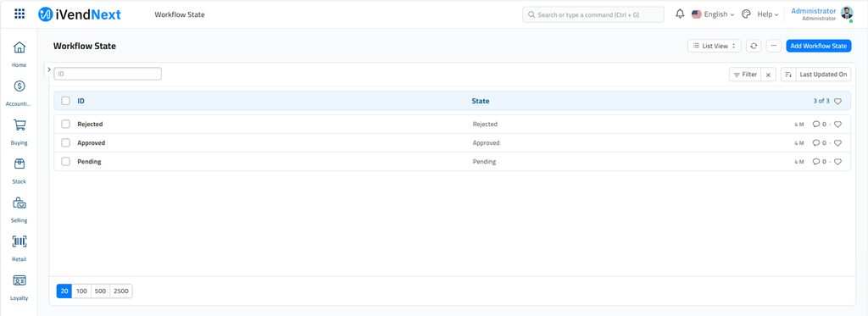Check the Pending row checkbox

pyautogui.click(x=66, y=162)
